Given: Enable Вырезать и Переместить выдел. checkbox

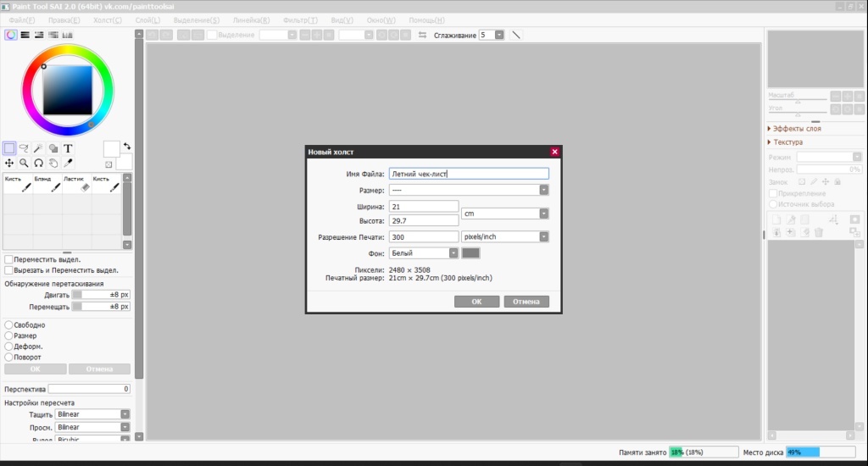Looking at the screenshot, I should (x=8, y=270).
